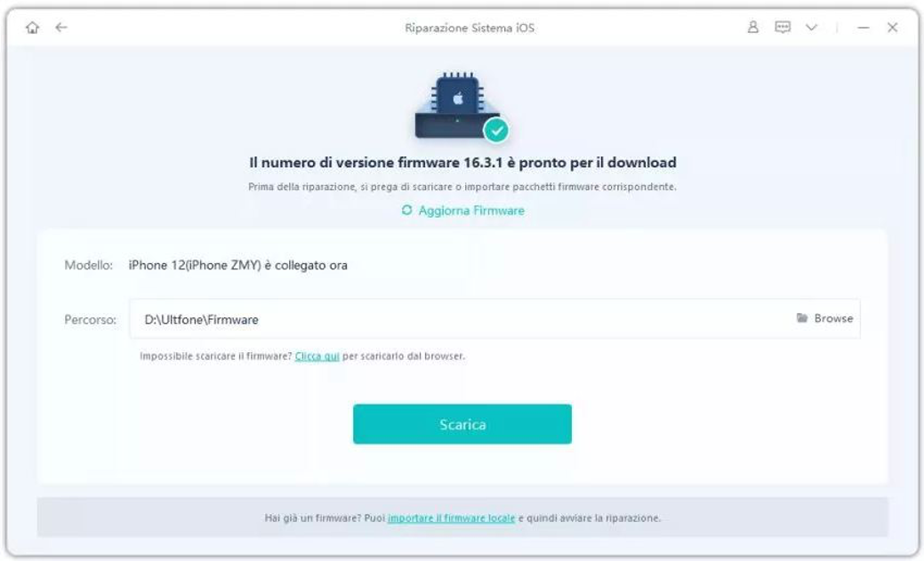Click the firmware chip illustration

click(457, 105)
